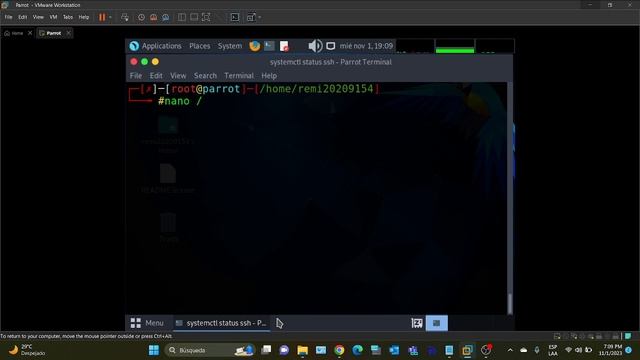Open the terminal Edit menu

point(156,76)
